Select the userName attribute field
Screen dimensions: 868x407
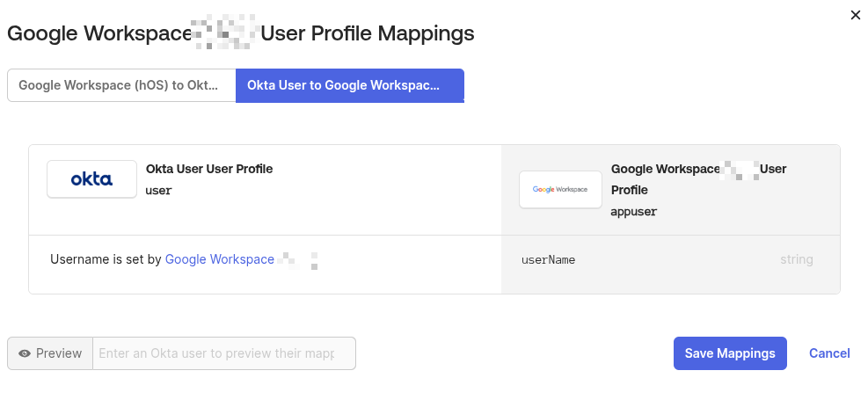pos(548,260)
